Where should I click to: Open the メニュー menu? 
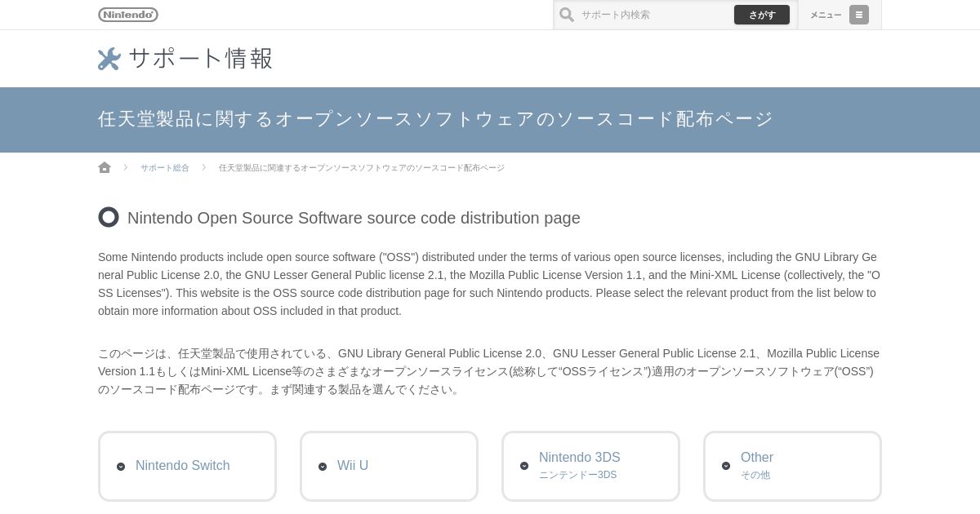click(x=840, y=15)
